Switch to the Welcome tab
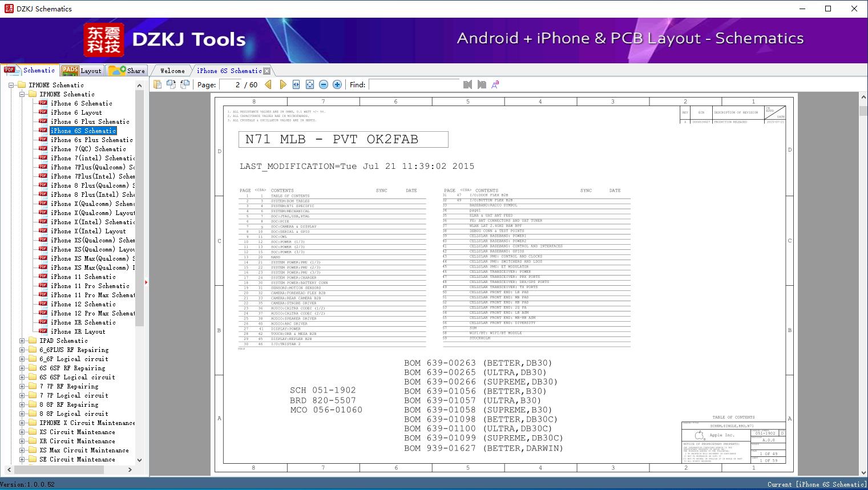This screenshot has width=868, height=490. point(172,71)
